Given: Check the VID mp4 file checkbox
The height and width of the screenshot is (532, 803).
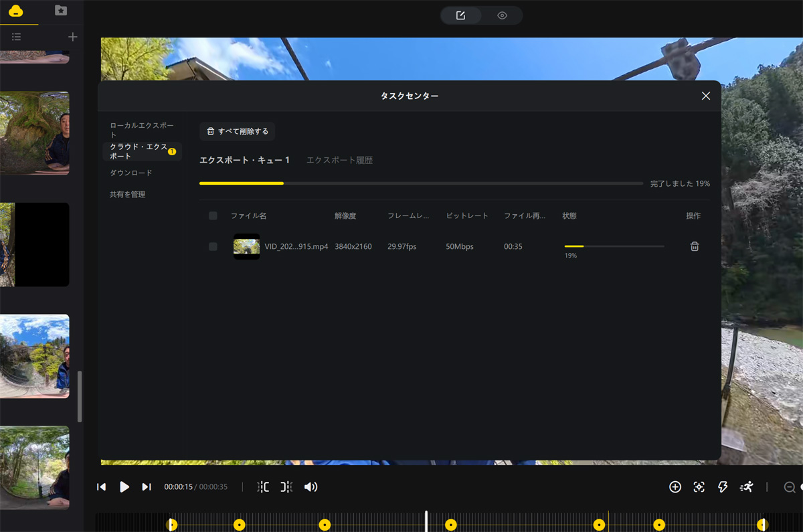Looking at the screenshot, I should (x=213, y=247).
